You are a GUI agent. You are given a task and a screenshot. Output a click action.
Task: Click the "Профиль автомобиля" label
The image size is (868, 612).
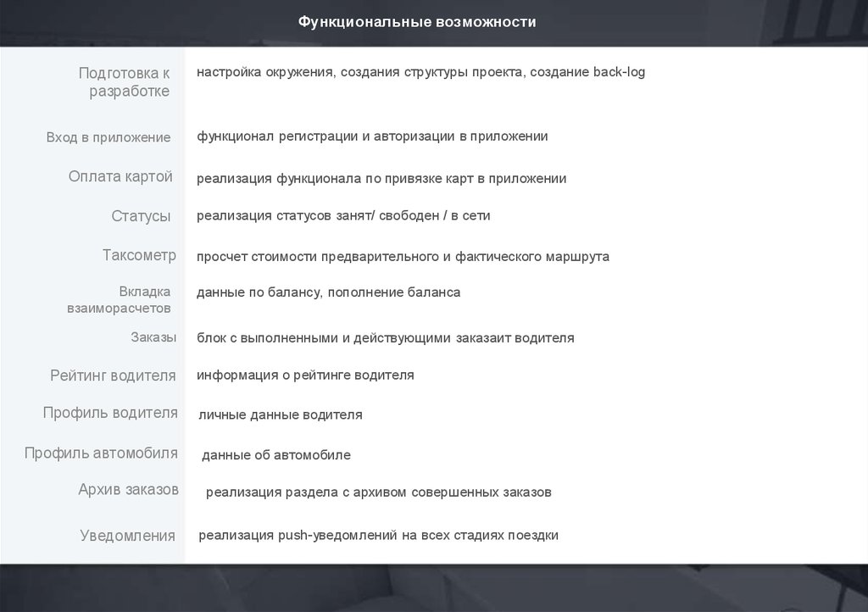pos(101,453)
